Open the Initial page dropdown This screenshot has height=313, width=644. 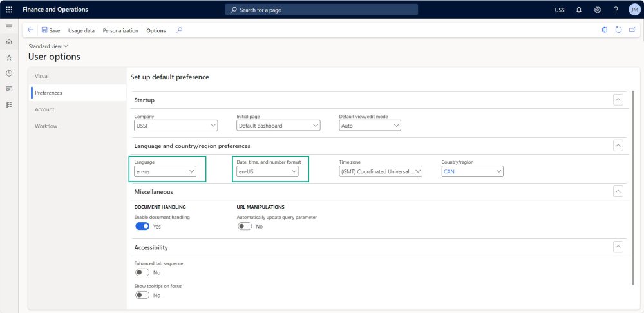[278, 126]
